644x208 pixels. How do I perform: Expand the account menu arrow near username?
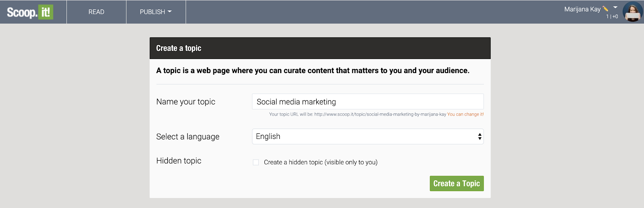[615, 7]
